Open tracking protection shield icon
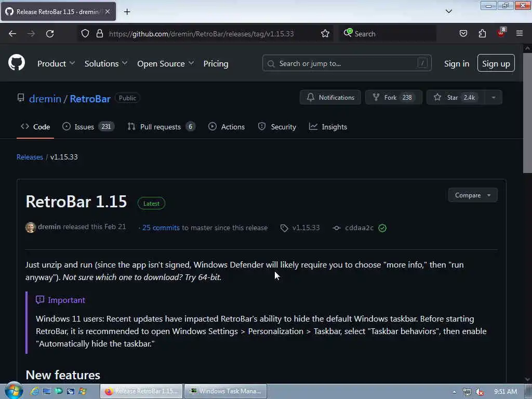 (x=85, y=34)
